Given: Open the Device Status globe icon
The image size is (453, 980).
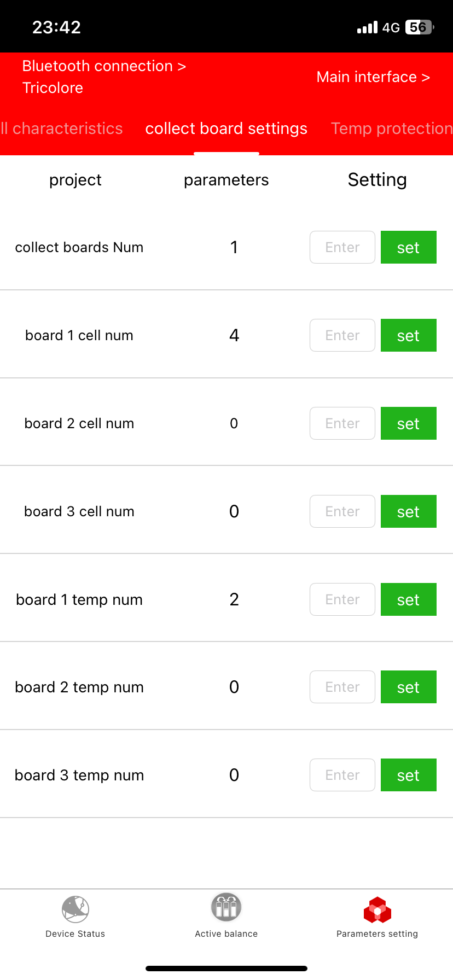Looking at the screenshot, I should pyautogui.click(x=75, y=909).
